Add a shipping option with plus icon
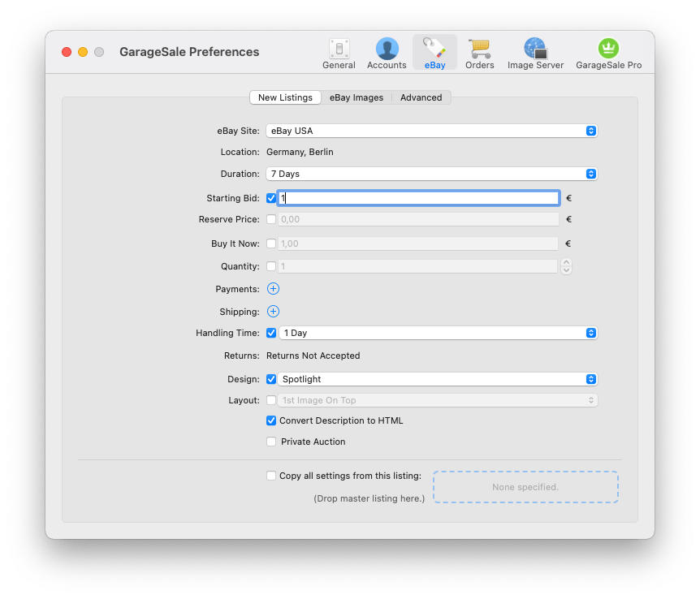The width and height of the screenshot is (700, 599). [x=273, y=312]
